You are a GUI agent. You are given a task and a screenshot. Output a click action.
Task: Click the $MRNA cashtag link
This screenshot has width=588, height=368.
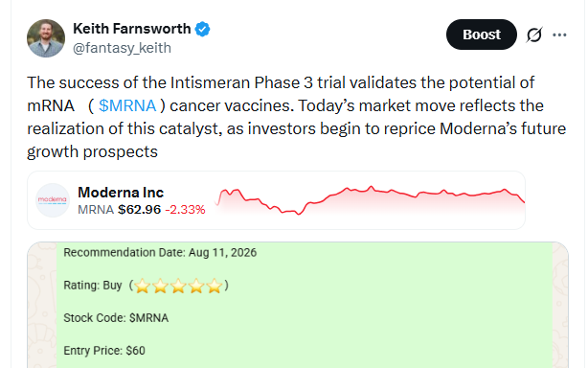click(127, 105)
